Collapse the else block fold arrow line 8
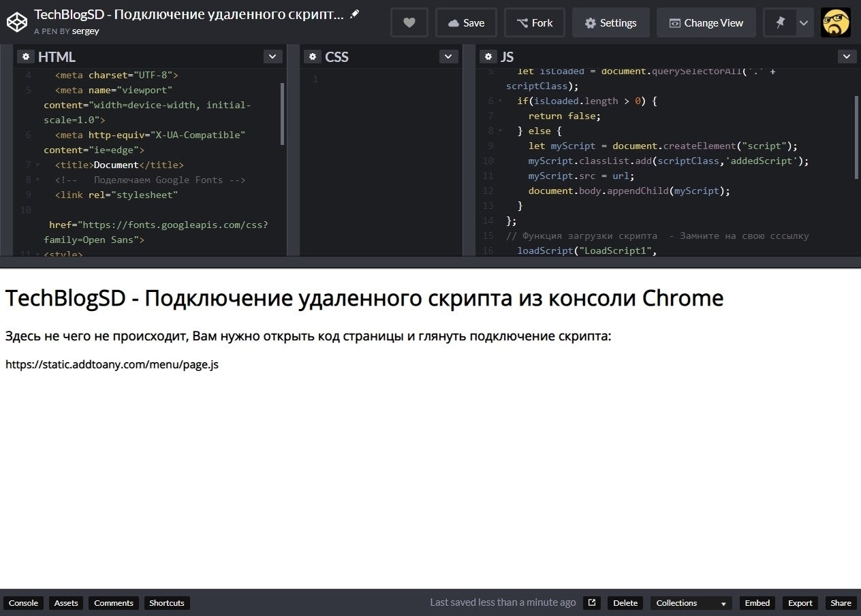This screenshot has height=616, width=861. click(x=500, y=131)
